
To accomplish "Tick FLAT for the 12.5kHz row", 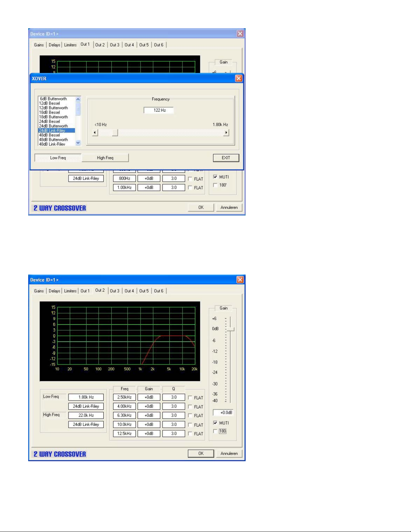I will (x=190, y=434).
